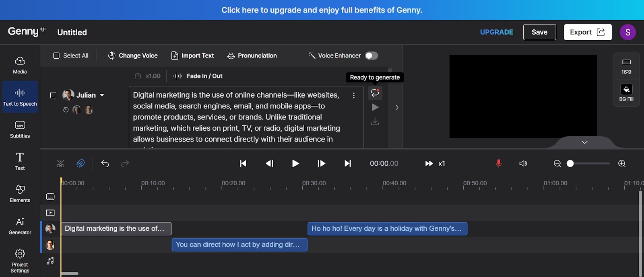Select the music track icon

click(50, 261)
